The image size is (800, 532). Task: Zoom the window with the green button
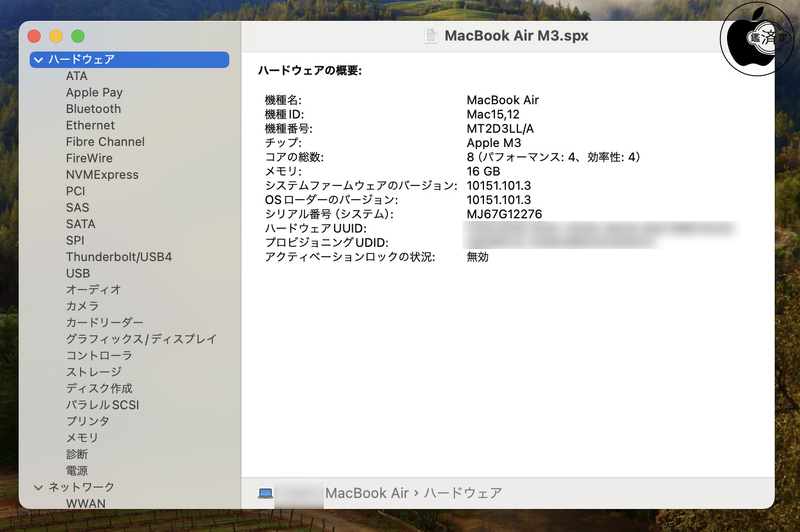(78, 36)
